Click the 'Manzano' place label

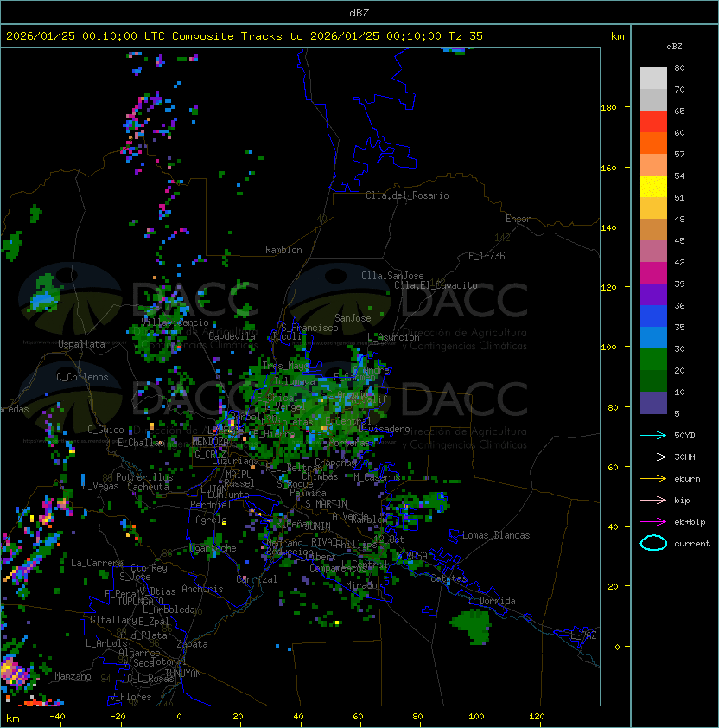[73, 676]
